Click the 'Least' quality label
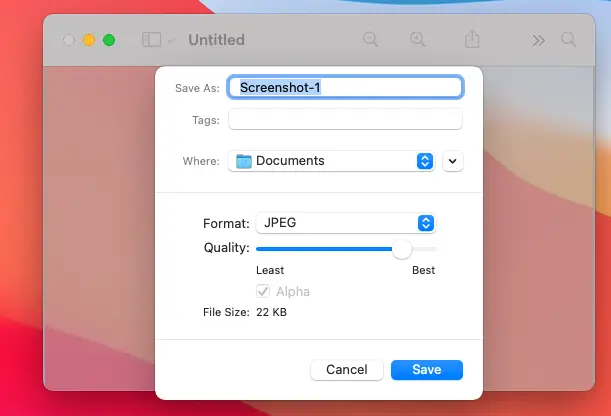 pyautogui.click(x=270, y=270)
